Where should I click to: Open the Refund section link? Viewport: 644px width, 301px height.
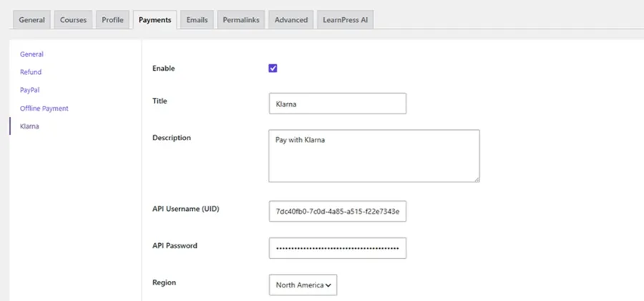pos(31,72)
